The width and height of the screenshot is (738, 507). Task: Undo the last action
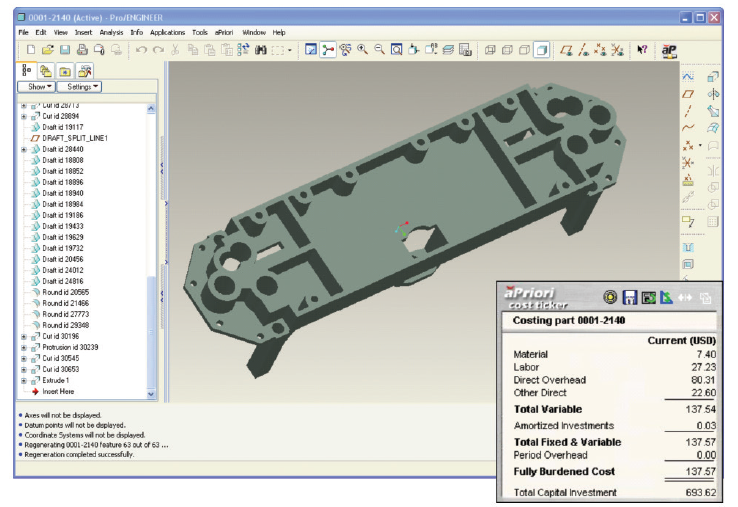point(141,49)
